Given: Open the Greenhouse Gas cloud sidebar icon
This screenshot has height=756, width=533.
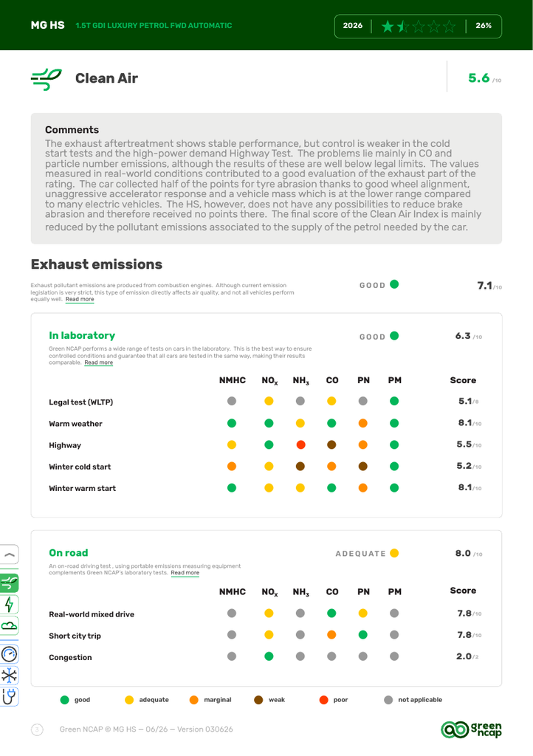Looking at the screenshot, I should [9, 626].
